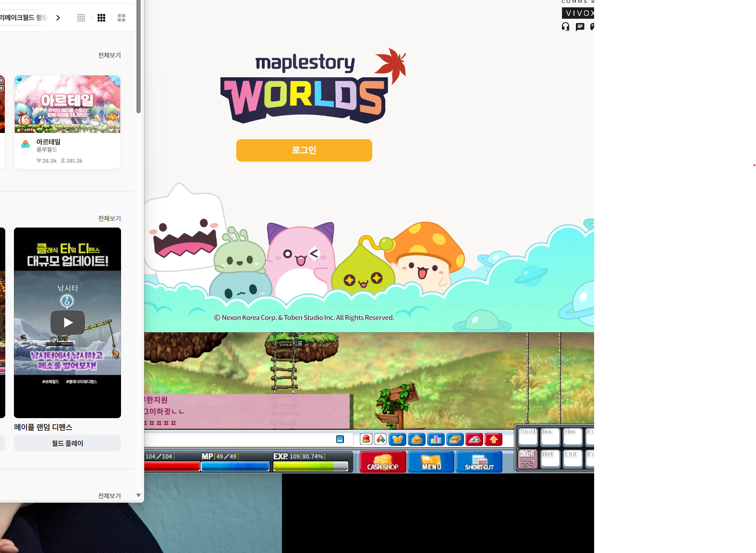
Task: Play the 메이플 랜덤 디펜스 video
Action: coord(68,323)
